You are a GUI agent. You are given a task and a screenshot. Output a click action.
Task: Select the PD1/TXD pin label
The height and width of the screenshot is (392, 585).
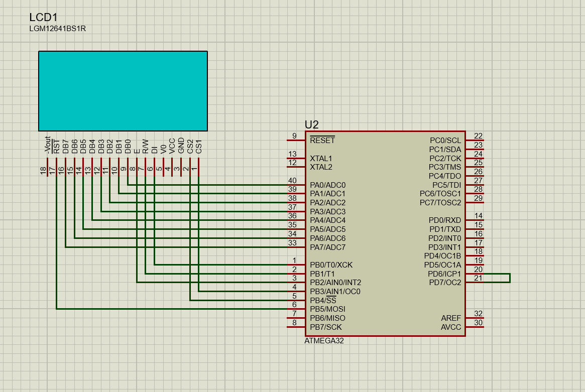[445, 229]
